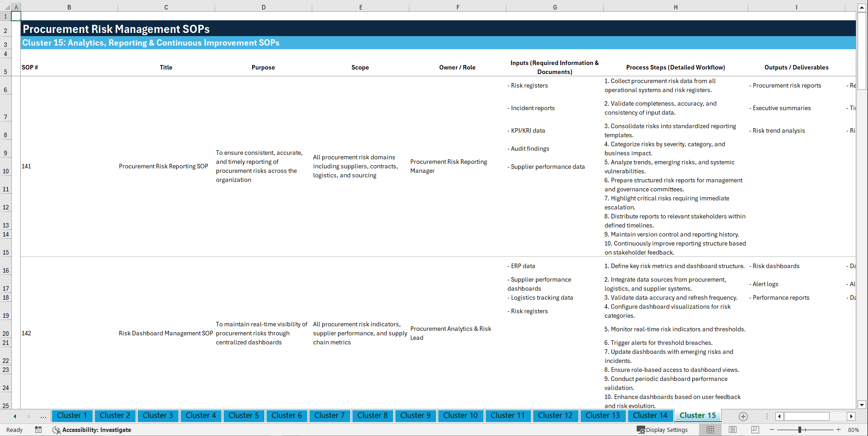
Task: Open the Cluster 7 sheet tab
Action: tap(329, 415)
